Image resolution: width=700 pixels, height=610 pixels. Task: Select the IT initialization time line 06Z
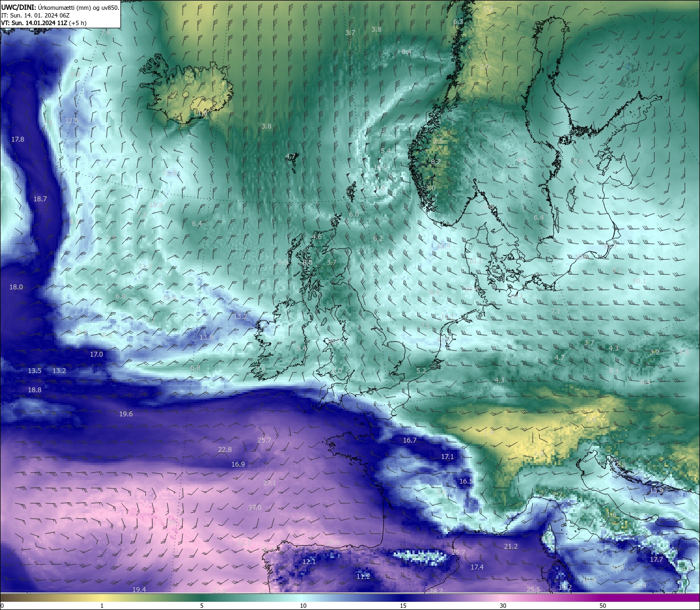(x=36, y=15)
